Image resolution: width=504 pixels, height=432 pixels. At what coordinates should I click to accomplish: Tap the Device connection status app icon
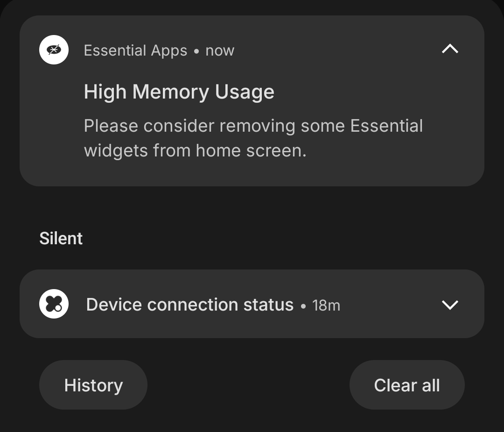(x=54, y=304)
